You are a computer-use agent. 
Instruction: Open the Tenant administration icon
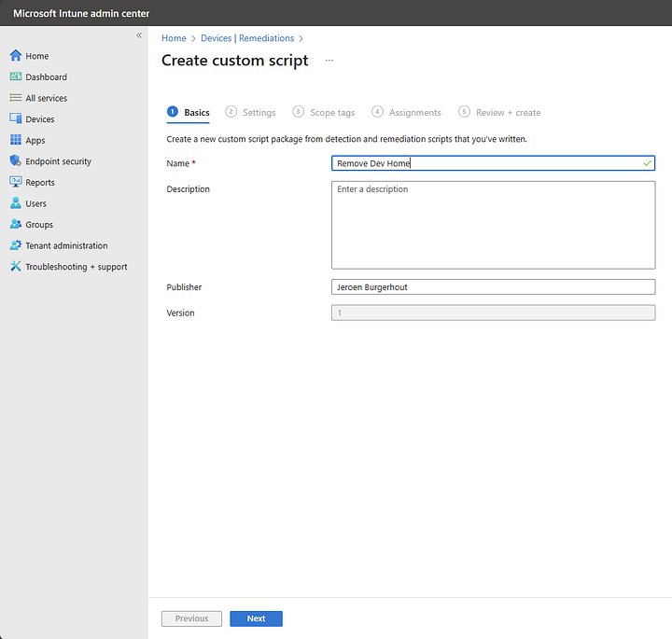tap(16, 245)
